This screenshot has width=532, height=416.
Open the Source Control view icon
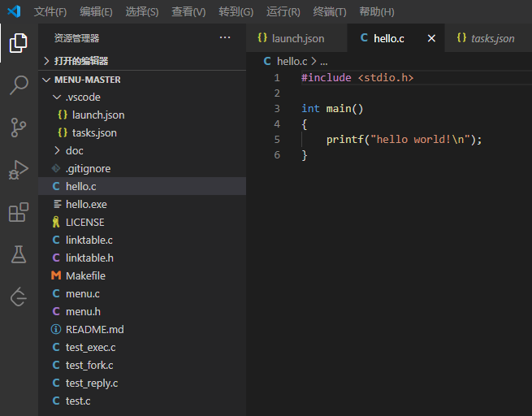tap(19, 128)
